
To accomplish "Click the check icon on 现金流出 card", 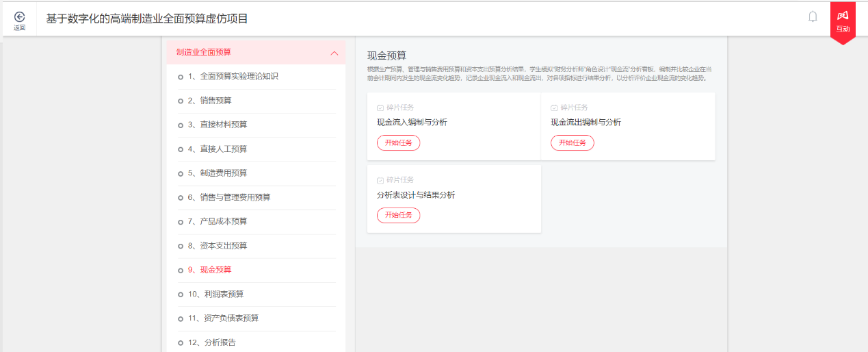I will [x=554, y=108].
